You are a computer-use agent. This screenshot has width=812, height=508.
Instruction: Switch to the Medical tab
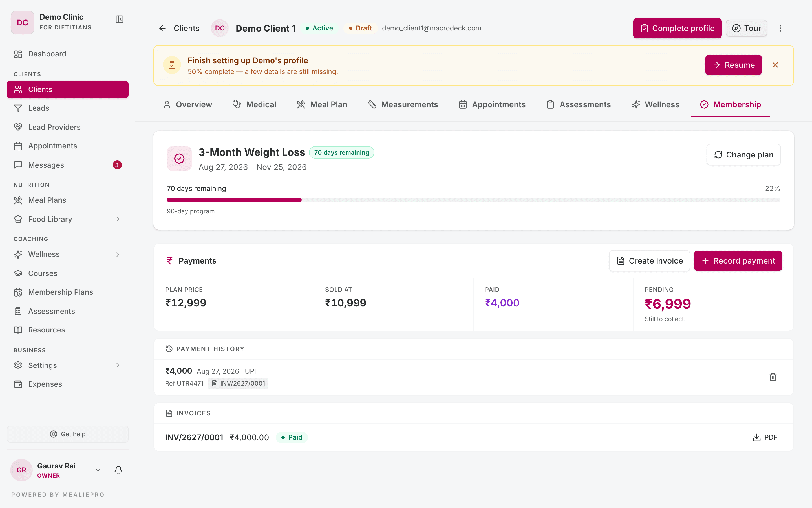[x=254, y=104]
